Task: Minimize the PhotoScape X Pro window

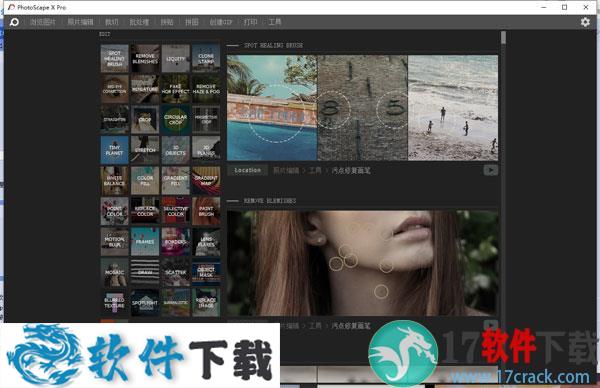Action: pyautogui.click(x=544, y=7)
